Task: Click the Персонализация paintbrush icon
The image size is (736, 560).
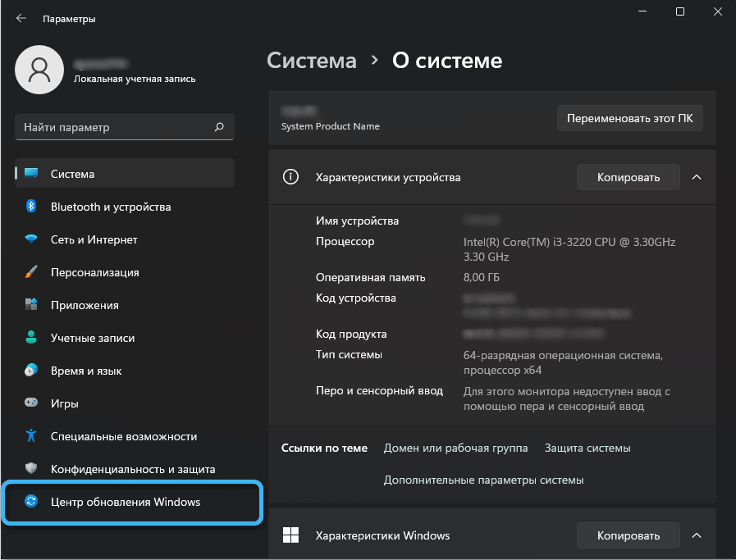Action: 31,272
